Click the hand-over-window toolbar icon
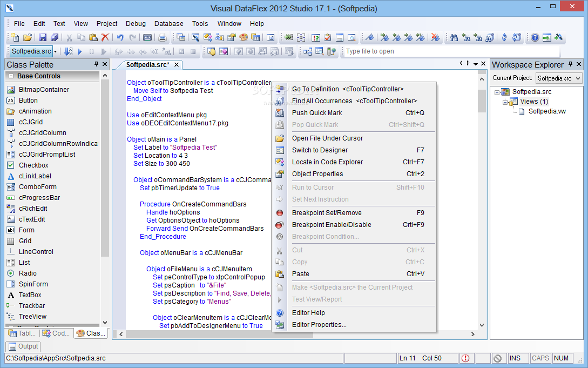Image resolution: width=588 pixels, height=368 pixels. click(212, 51)
